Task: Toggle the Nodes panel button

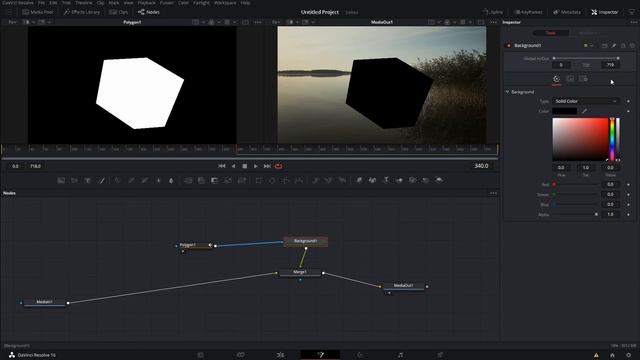Action: [149, 12]
